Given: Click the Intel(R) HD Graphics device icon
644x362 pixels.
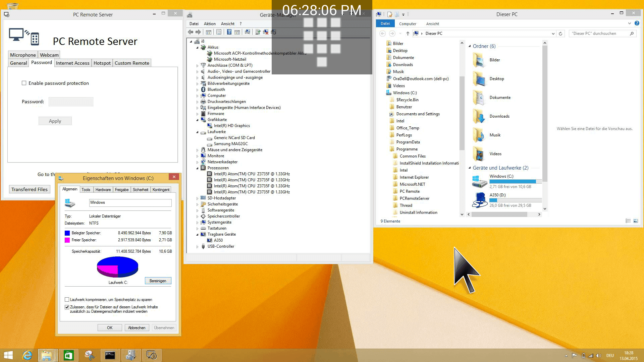Looking at the screenshot, I should 210,126.
